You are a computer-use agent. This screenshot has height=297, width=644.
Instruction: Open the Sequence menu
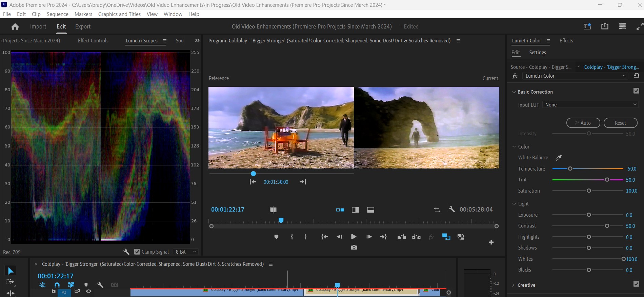pos(58,14)
